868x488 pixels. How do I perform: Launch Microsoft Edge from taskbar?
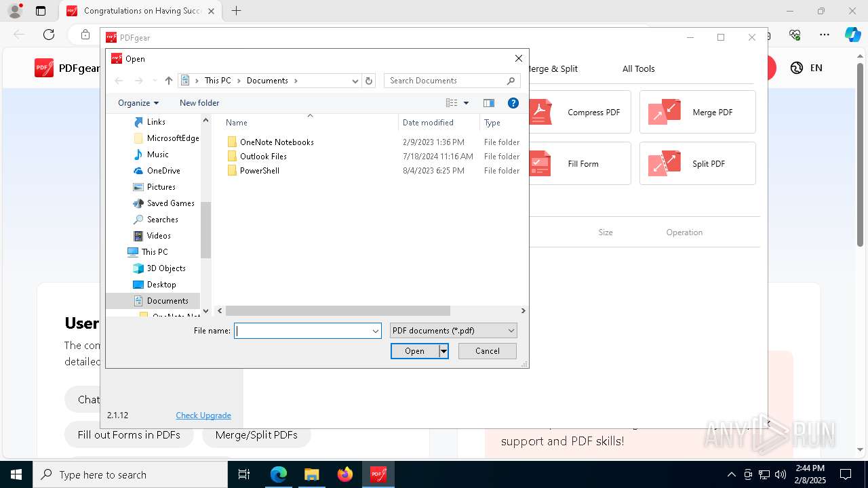click(x=279, y=474)
